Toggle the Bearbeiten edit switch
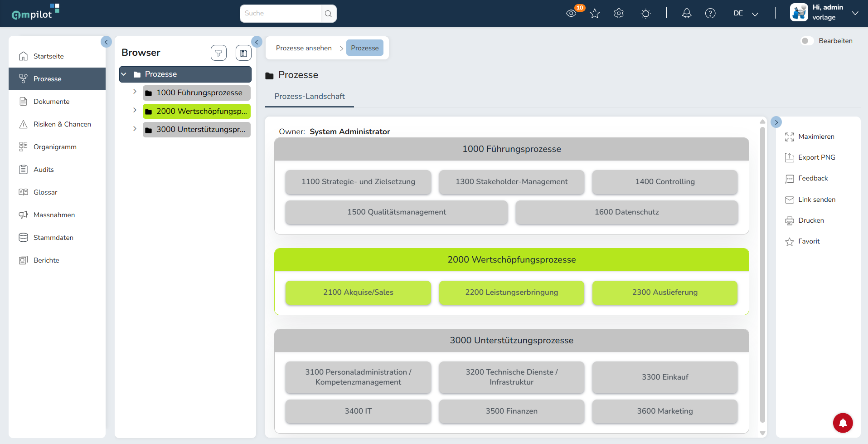868x444 pixels. tap(807, 41)
